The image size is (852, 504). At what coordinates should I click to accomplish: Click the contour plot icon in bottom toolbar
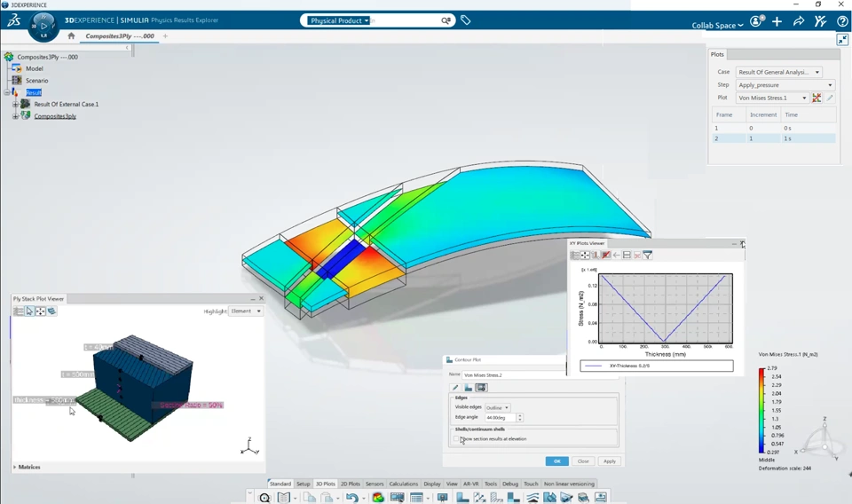coord(378,497)
